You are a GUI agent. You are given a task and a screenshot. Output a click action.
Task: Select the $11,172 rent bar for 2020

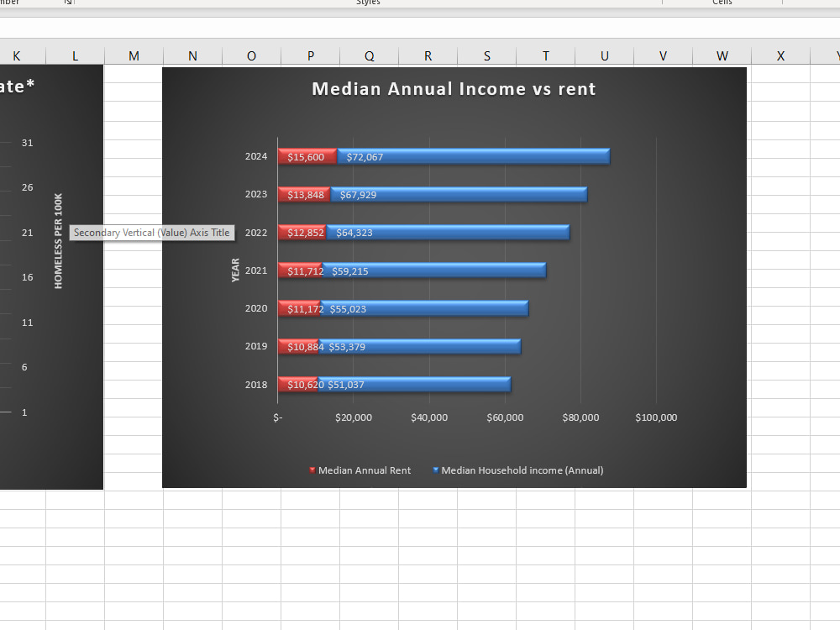[x=299, y=308]
